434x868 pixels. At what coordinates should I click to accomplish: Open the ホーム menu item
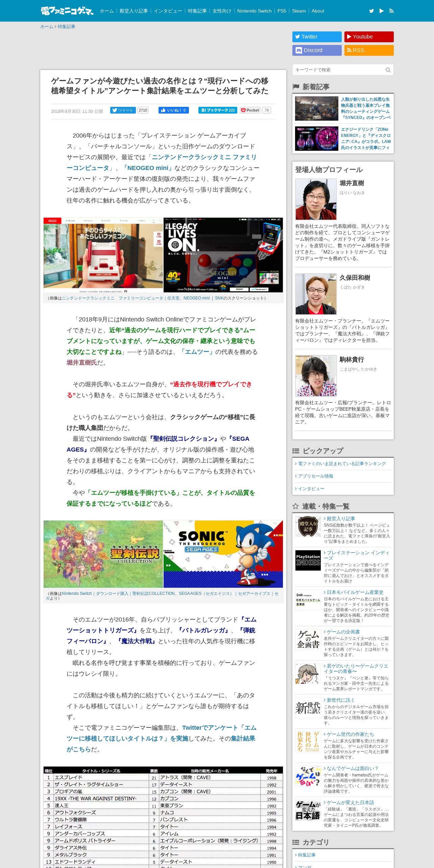coord(107,11)
